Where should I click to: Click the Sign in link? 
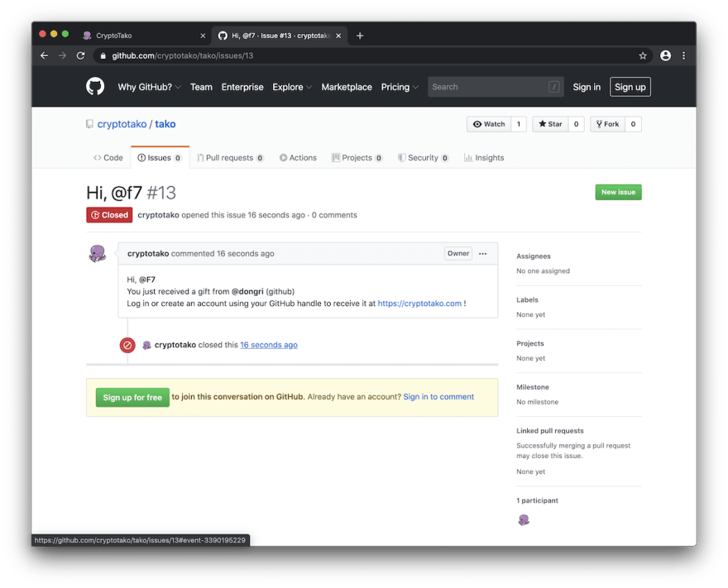tap(587, 87)
